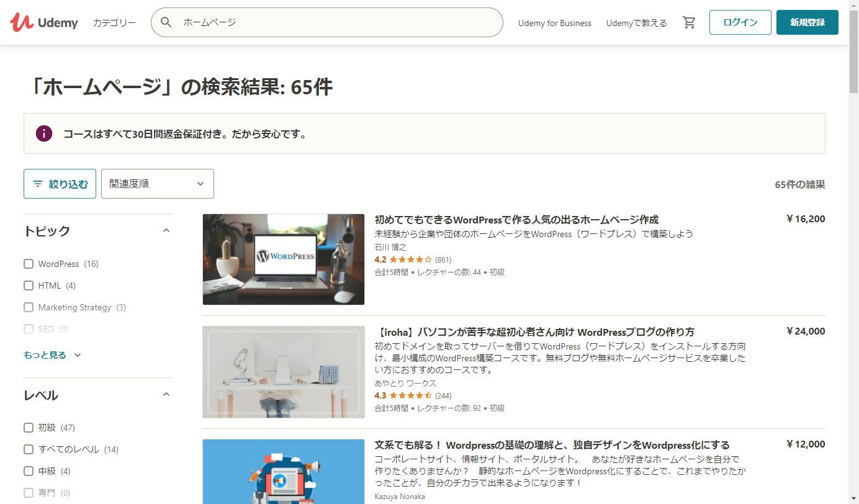This screenshot has width=859, height=504.
Task: Click the 新規登録 button
Action: pyautogui.click(x=807, y=22)
